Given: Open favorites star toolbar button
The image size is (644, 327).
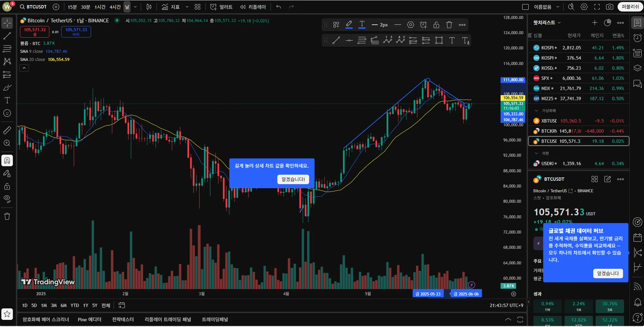Looking at the screenshot, I should point(7,314).
